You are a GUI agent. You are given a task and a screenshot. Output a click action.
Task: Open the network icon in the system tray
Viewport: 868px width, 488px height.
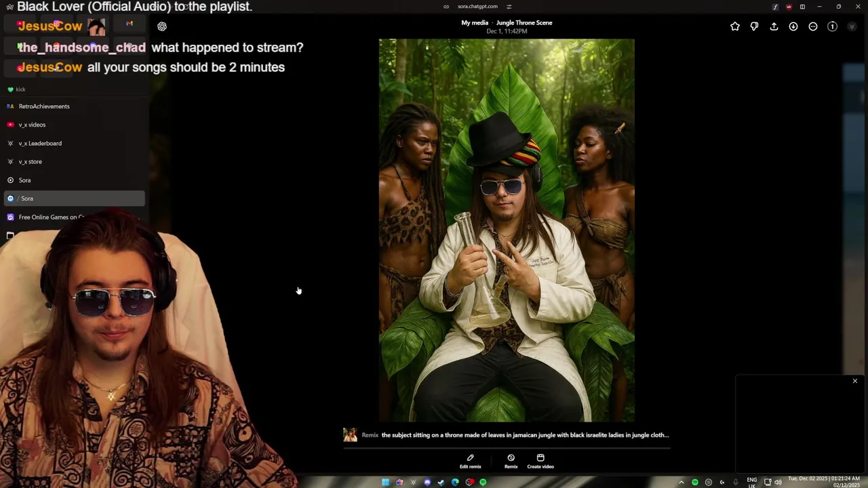[768, 482]
